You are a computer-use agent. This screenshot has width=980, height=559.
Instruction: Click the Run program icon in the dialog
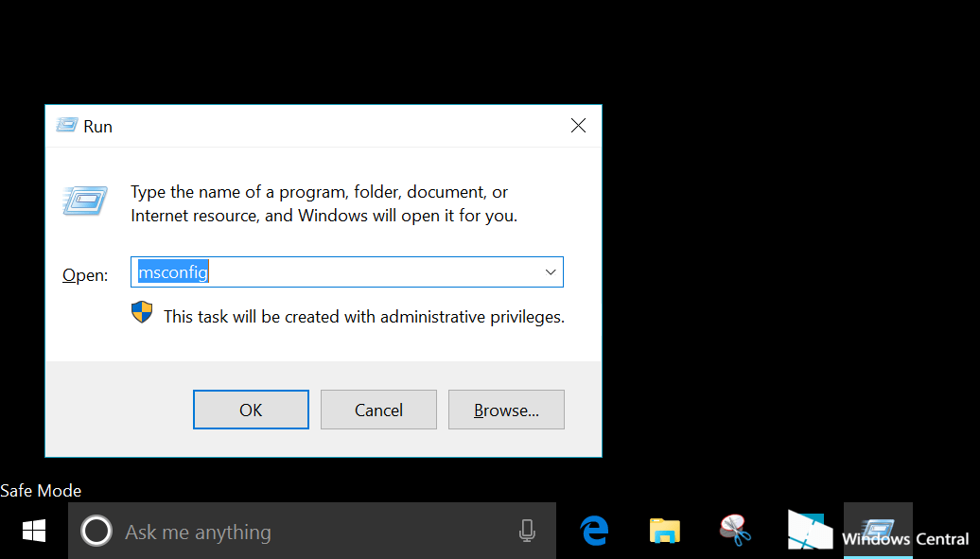[x=84, y=201]
